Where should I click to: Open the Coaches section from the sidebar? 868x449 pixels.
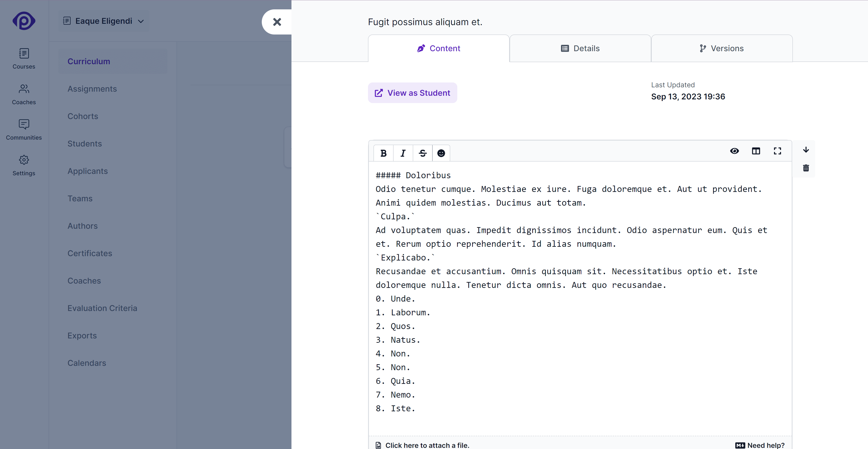(24, 94)
